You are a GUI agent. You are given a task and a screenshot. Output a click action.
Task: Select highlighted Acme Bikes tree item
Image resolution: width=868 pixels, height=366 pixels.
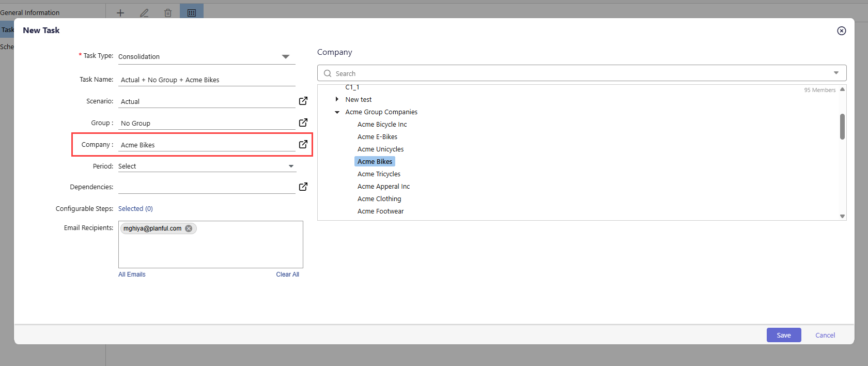pos(375,162)
